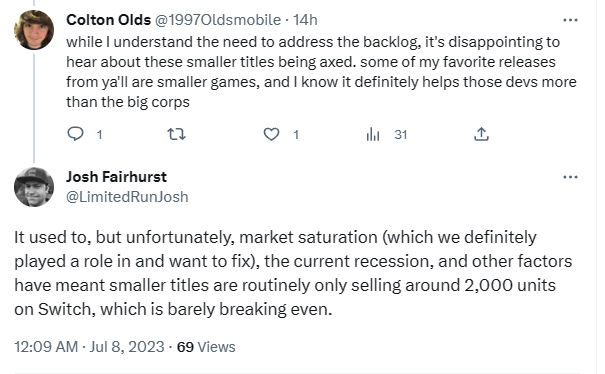Open the Colton Olds display name

(x=108, y=20)
